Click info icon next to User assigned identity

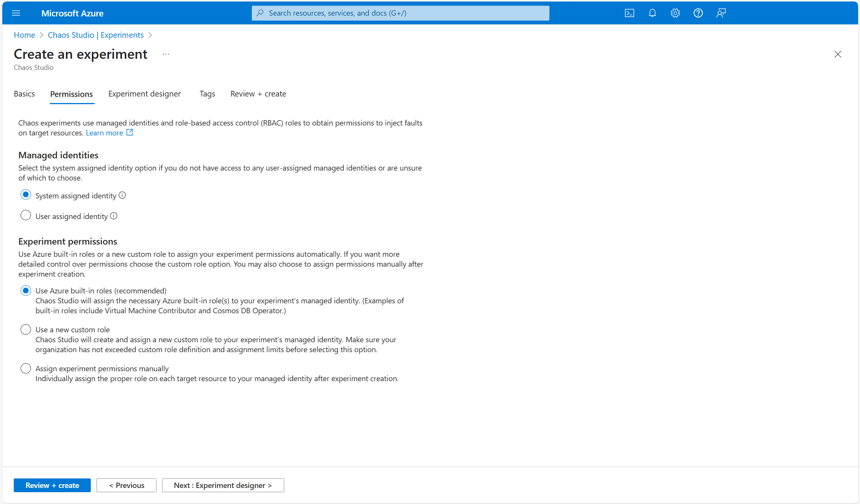point(114,216)
